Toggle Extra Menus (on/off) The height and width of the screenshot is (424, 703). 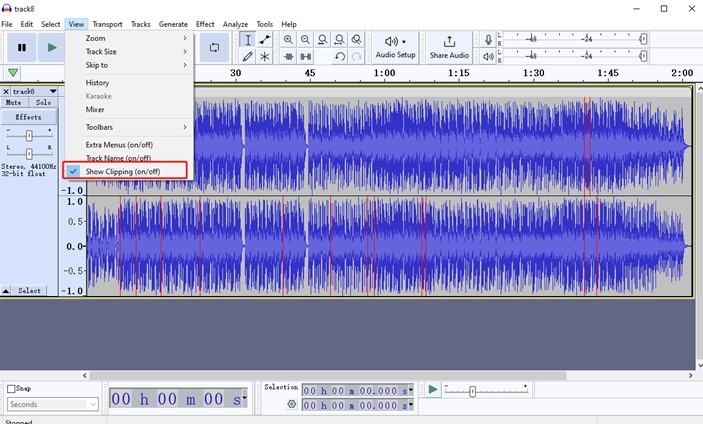coord(119,145)
